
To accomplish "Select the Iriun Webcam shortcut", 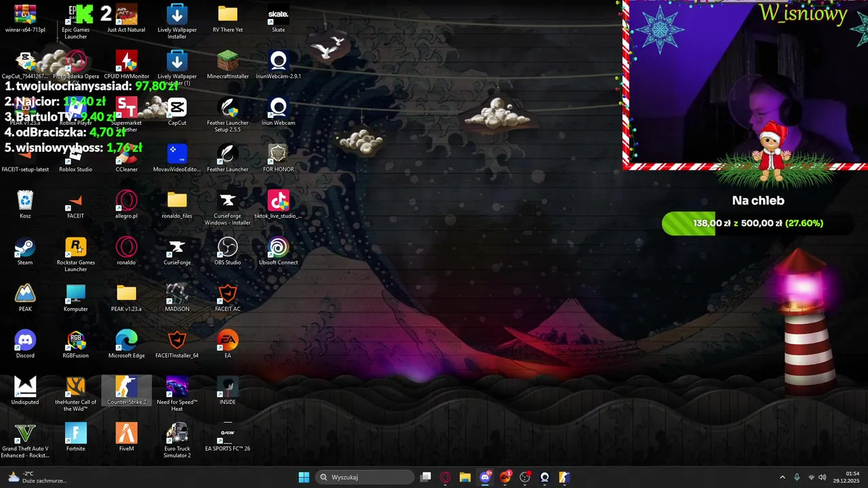I will (278, 112).
